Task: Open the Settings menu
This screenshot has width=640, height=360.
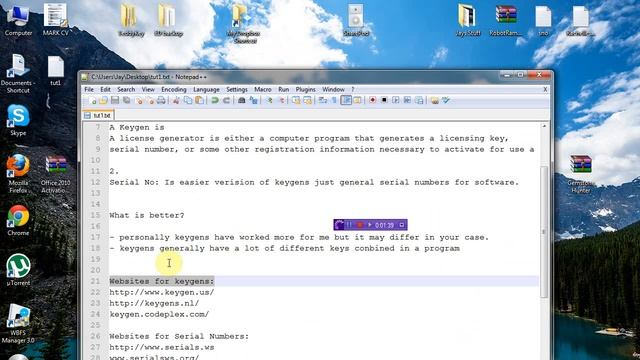Action: (x=237, y=89)
